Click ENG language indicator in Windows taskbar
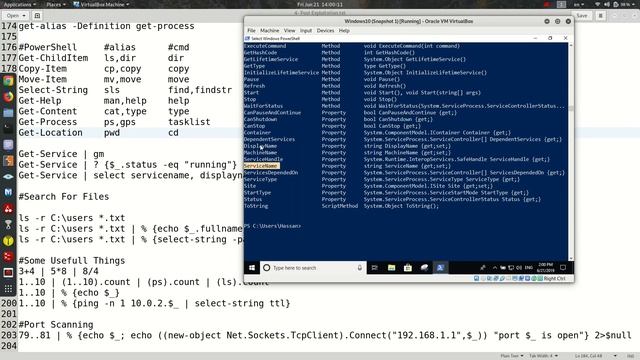640x360 pixels. point(529,268)
